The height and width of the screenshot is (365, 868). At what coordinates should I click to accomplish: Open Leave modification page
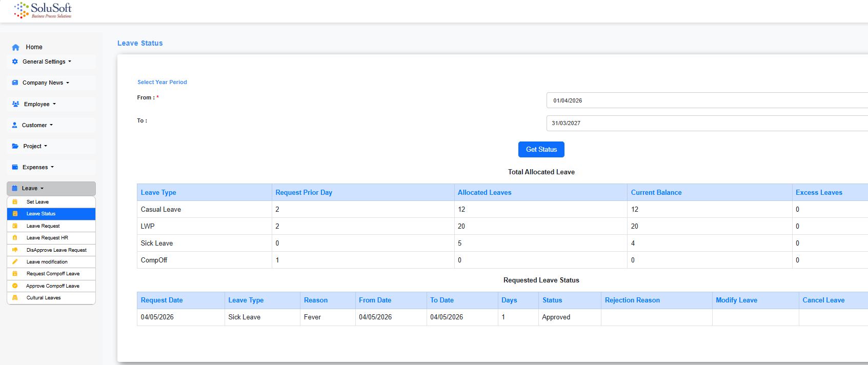[x=51, y=262]
